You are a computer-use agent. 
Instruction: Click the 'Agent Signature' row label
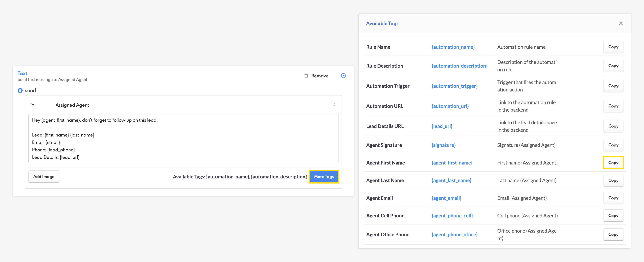tap(384, 145)
